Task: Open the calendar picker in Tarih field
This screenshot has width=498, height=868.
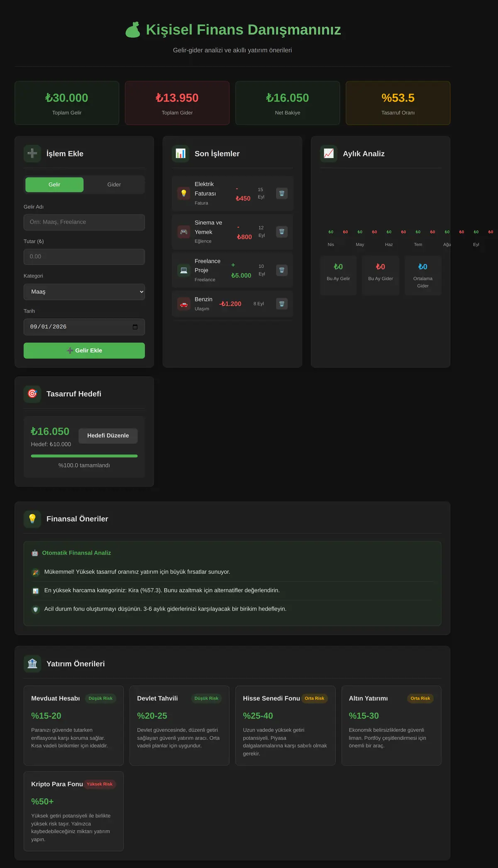Action: (x=135, y=327)
